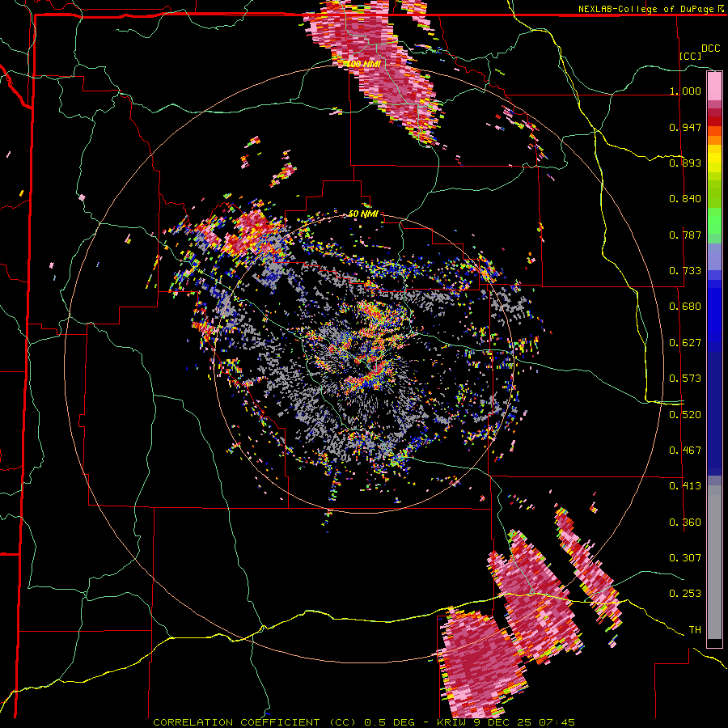Pick the light pink segment at the color bar top
This screenshot has width=728, height=728.
(714, 86)
